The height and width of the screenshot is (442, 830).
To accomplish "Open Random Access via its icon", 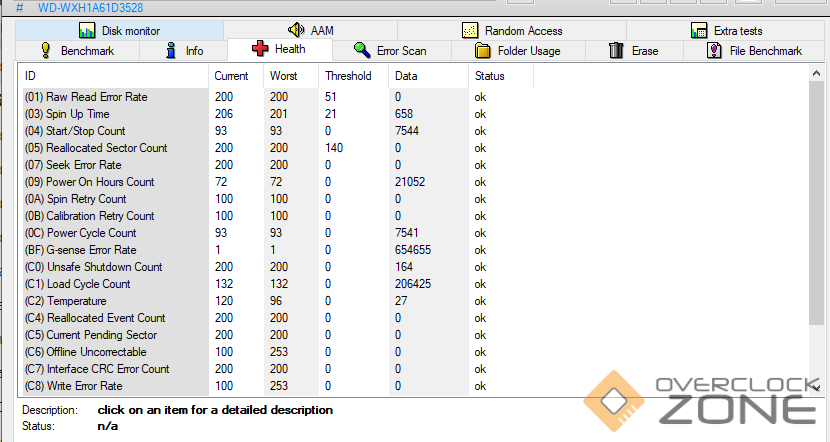I will (471, 31).
